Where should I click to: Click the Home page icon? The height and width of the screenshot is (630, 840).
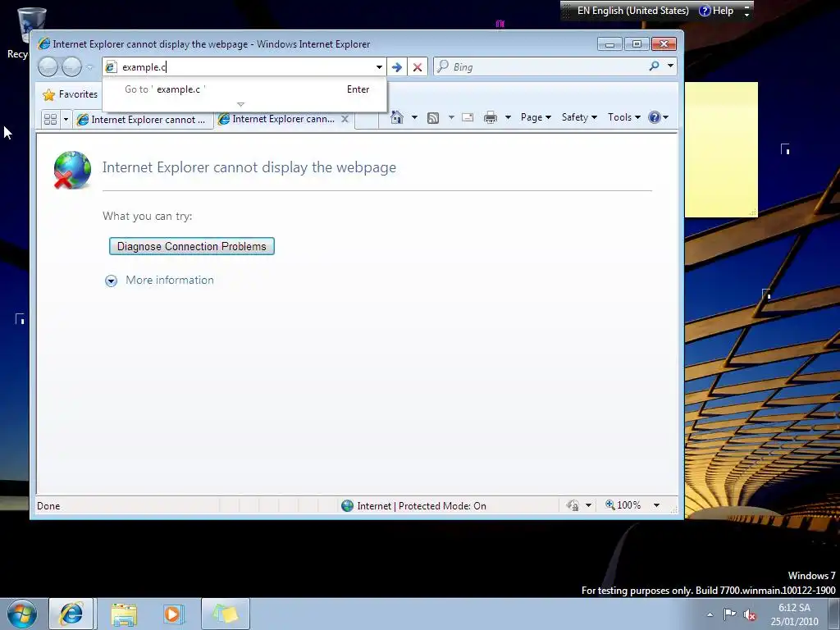(x=397, y=117)
